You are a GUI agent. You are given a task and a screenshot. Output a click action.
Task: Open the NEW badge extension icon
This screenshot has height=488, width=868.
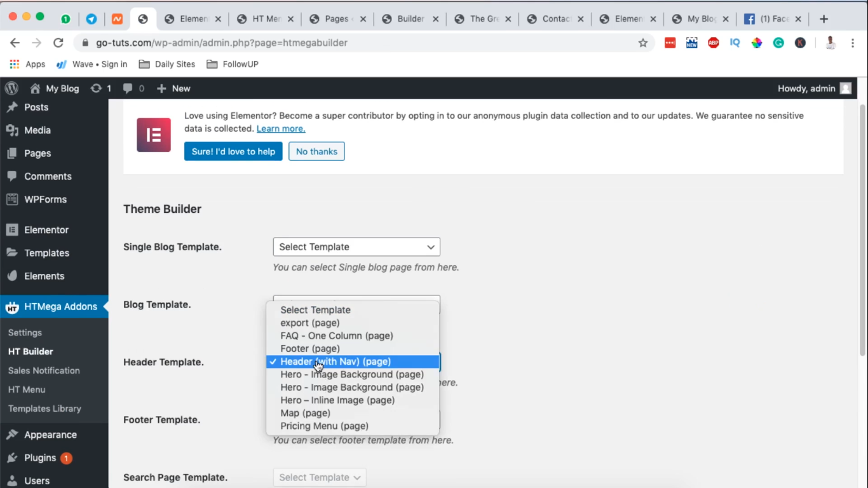click(692, 43)
